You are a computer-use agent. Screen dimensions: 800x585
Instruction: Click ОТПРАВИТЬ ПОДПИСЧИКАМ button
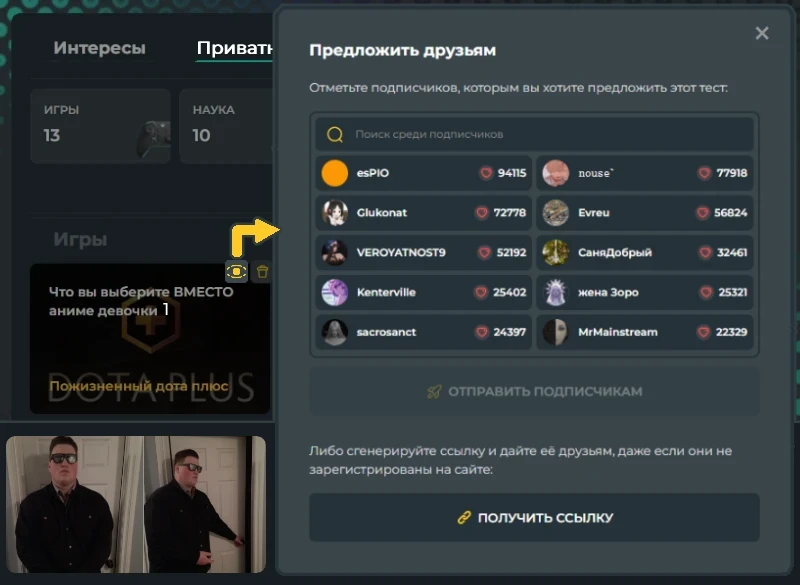click(x=534, y=391)
